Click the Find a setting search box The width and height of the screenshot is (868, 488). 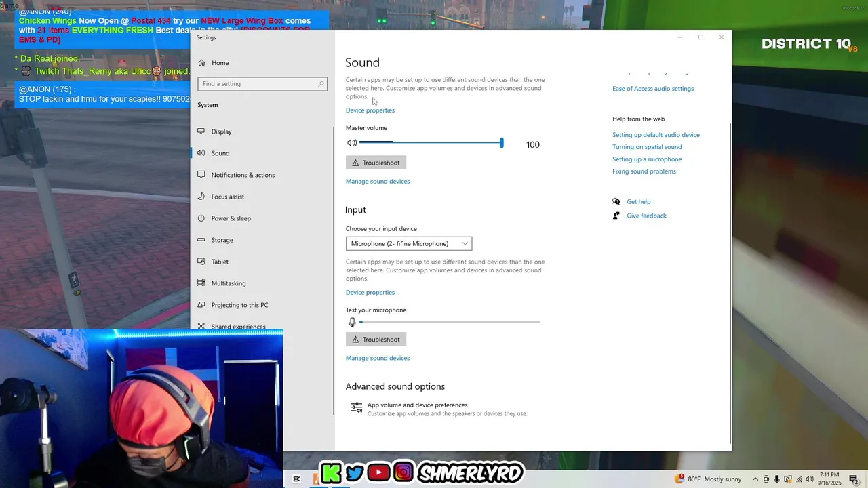tap(262, 84)
